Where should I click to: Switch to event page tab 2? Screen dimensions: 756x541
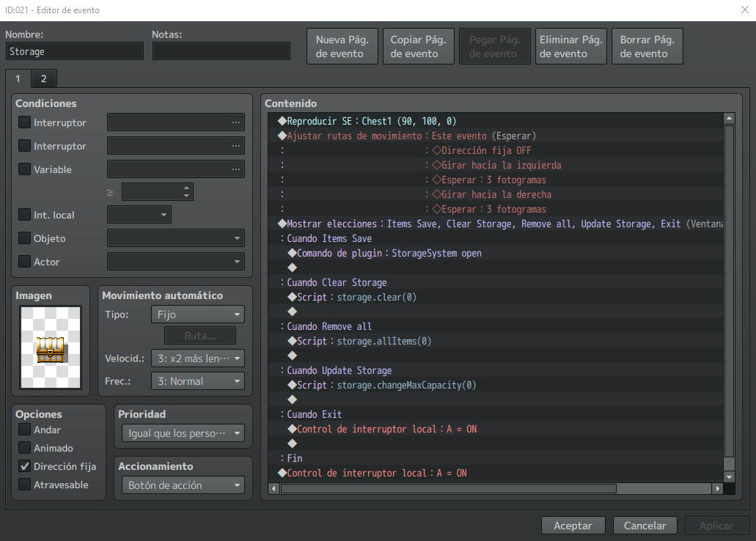pyautogui.click(x=44, y=78)
